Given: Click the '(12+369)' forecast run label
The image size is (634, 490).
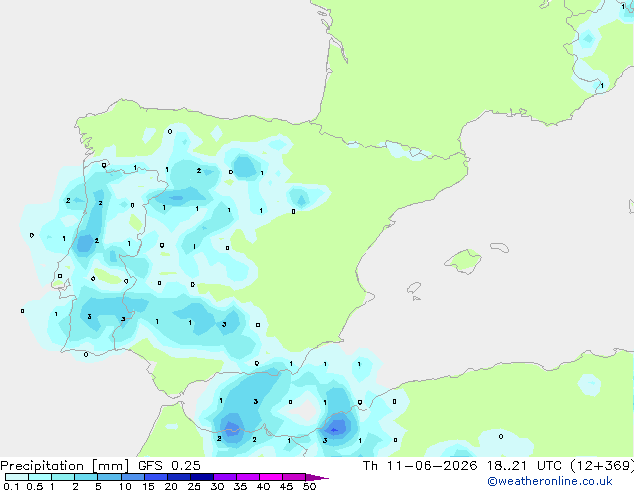Looking at the screenshot, I should (602, 466).
